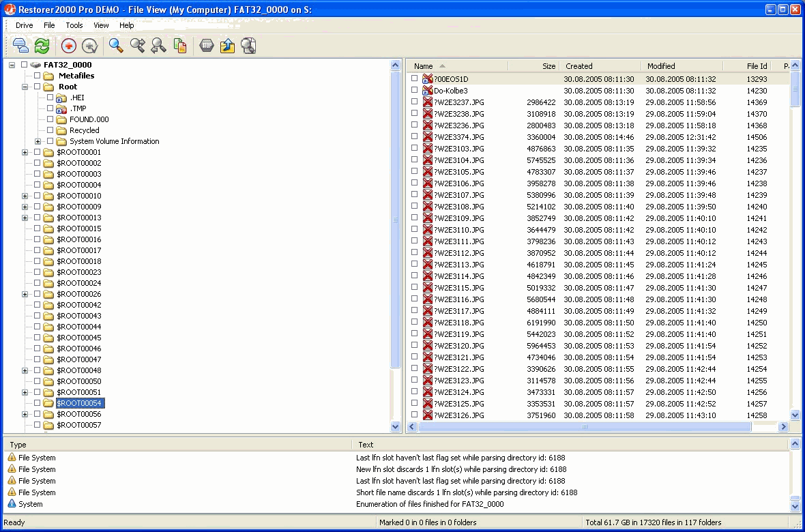The height and width of the screenshot is (532, 805).
Task: Open the Help menu
Action: (x=127, y=25)
